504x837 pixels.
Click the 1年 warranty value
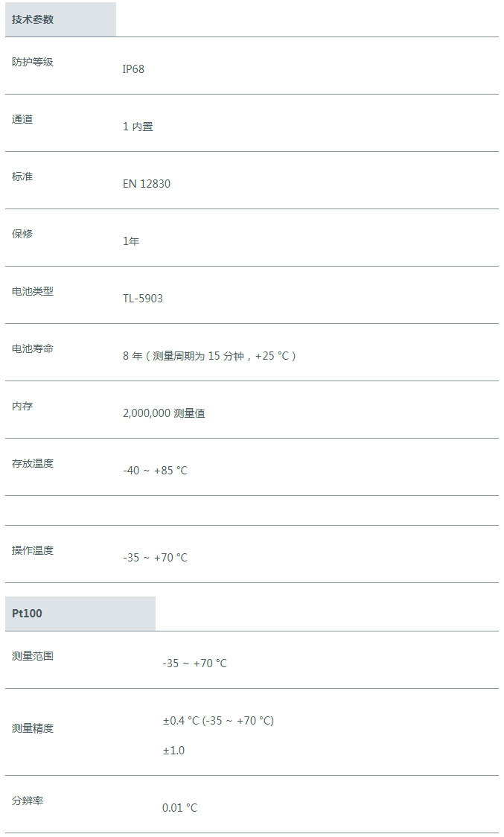[x=131, y=241]
